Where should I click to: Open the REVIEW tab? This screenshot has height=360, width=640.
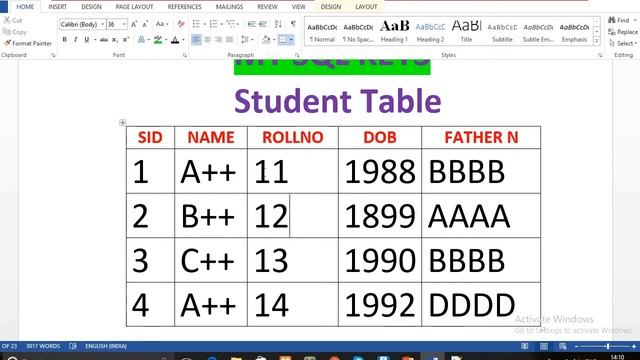pyautogui.click(x=267, y=7)
